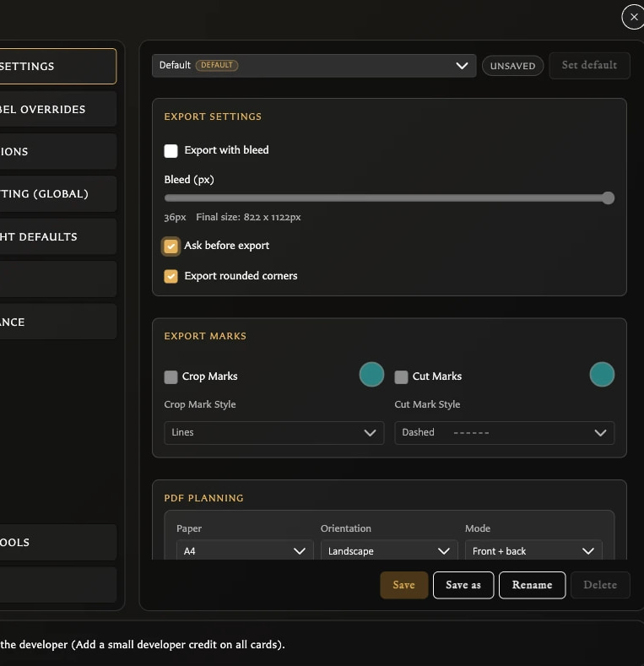Viewport: 644px width, 666px height.
Task: Open Cut Mark Style Dashed dropdown
Action: click(504, 433)
